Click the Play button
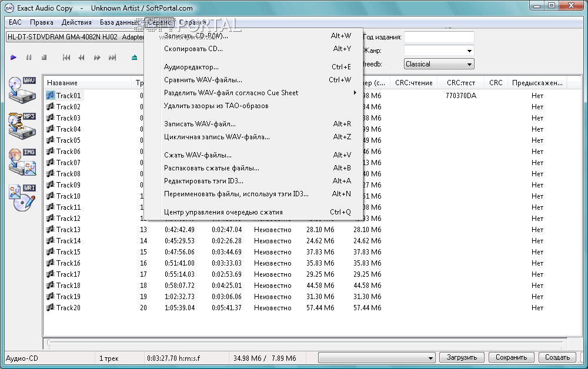Screen dimensions: 588x369 click(x=14, y=58)
